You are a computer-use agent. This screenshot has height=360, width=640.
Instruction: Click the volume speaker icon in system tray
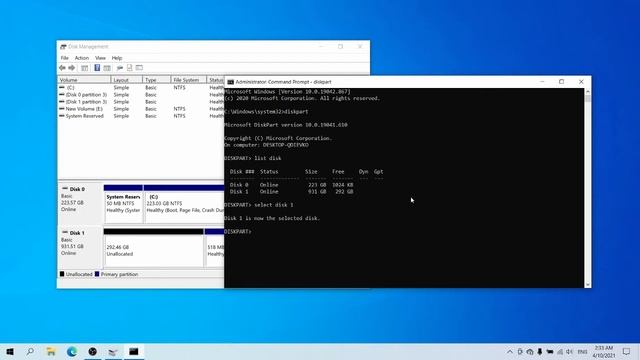[x=569, y=352]
